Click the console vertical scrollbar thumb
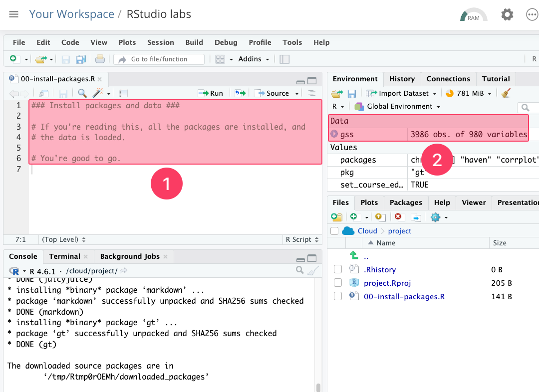539x392 pixels. pos(318,387)
